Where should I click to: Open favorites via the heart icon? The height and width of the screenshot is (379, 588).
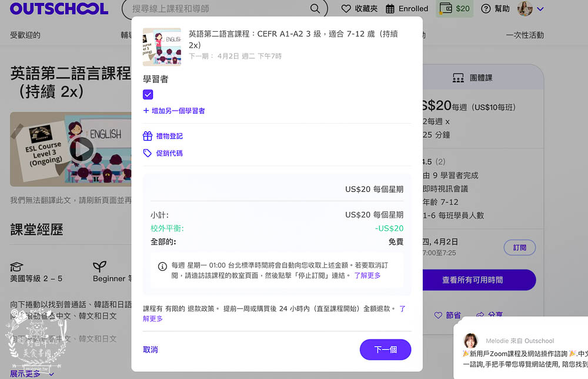coord(346,9)
